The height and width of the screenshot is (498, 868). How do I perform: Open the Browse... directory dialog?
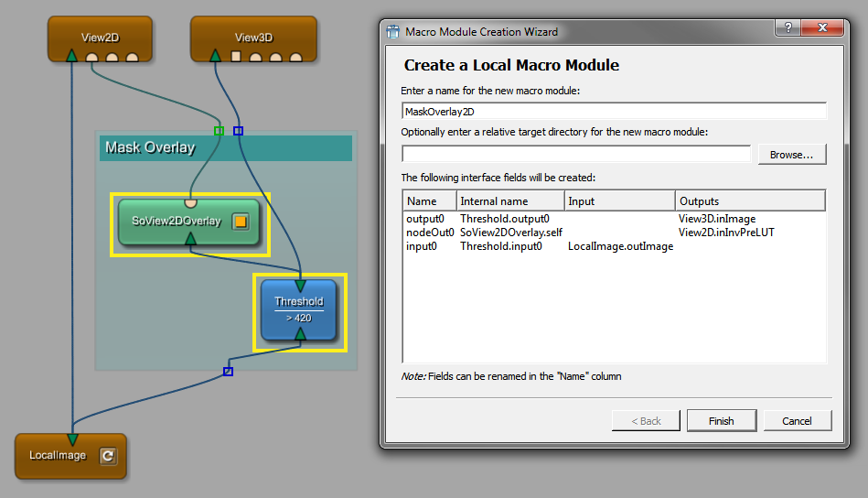pos(791,155)
